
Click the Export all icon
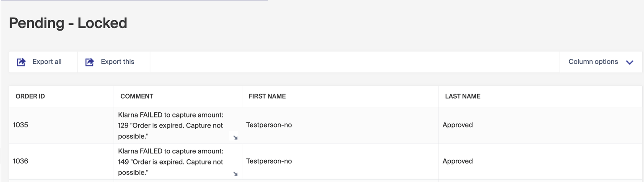[x=21, y=62]
